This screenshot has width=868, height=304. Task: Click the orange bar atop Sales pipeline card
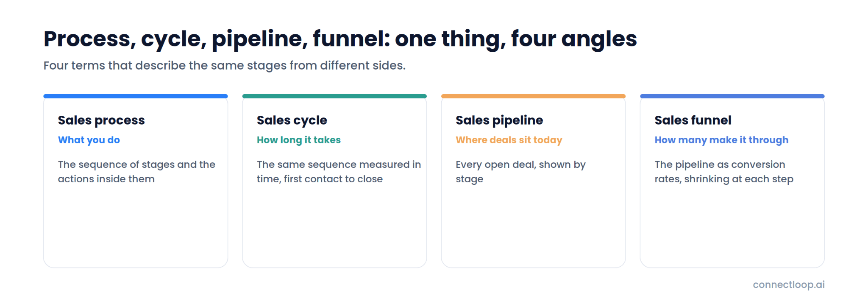pos(533,96)
